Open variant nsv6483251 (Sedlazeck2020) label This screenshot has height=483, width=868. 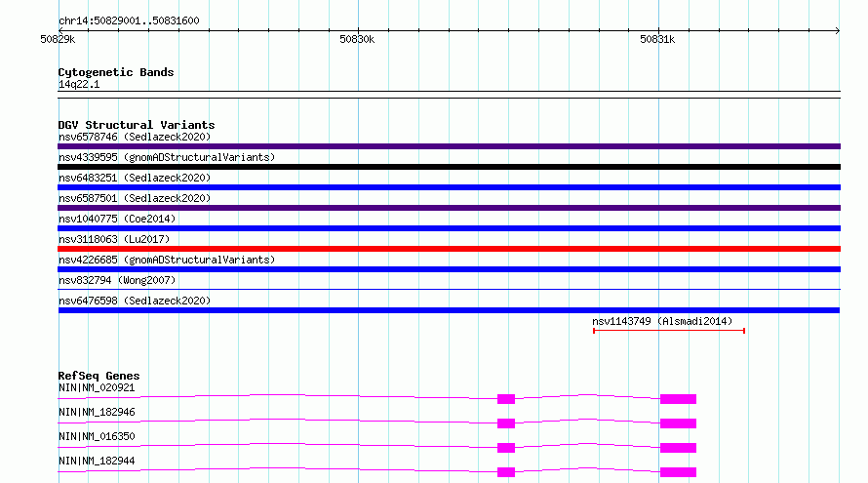(135, 178)
